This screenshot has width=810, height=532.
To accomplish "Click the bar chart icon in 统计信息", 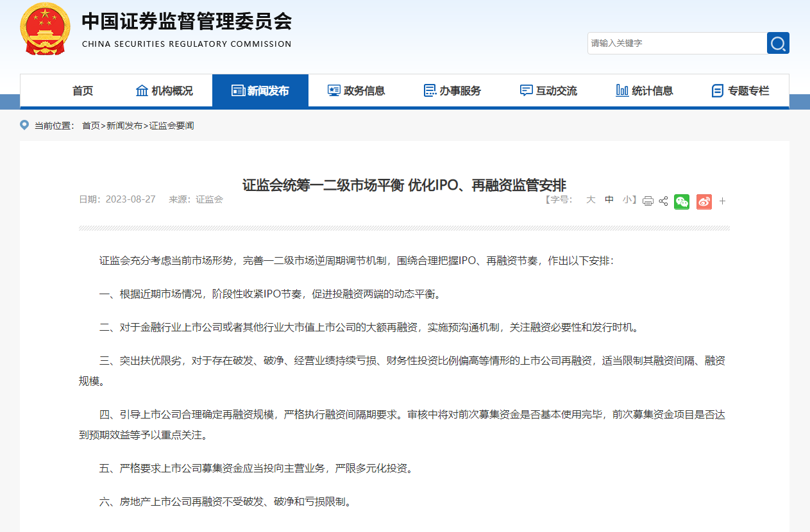I will pos(622,90).
